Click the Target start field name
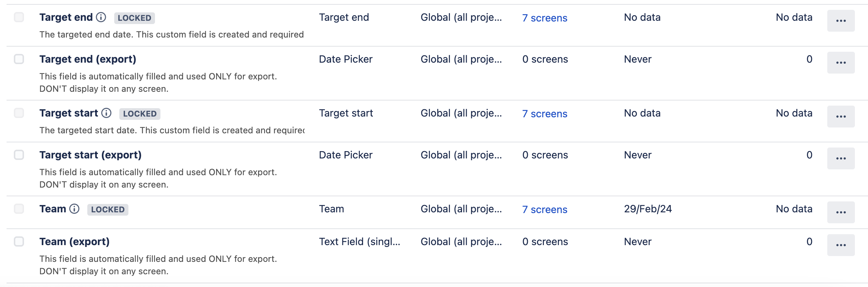The height and width of the screenshot is (287, 868). coord(68,113)
